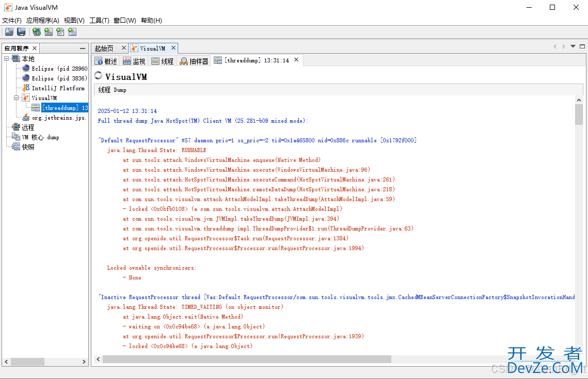Click applications panel scroll left arrow
This screenshot has height=379, width=588.
(x=6, y=362)
